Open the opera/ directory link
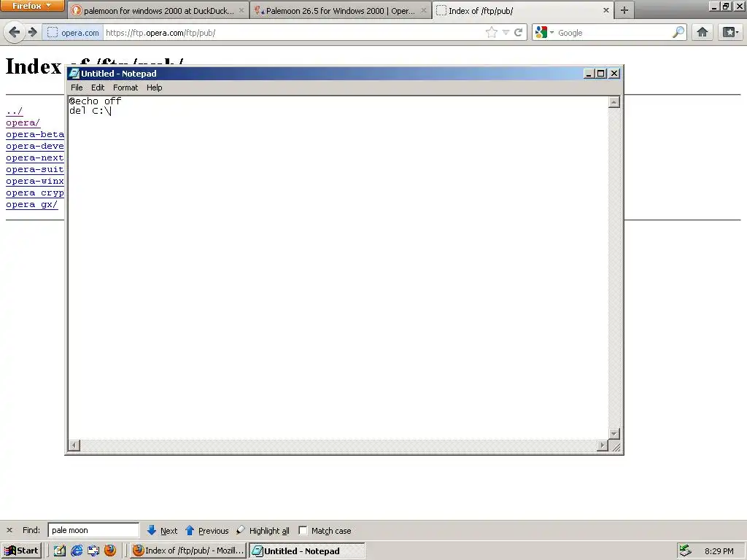Image resolution: width=747 pixels, height=560 pixels. coord(23,122)
